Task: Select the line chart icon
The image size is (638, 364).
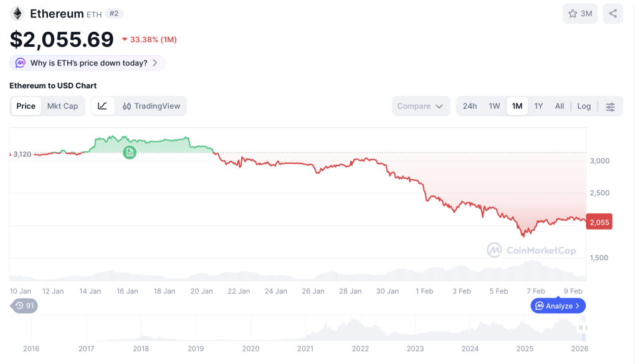Action: click(x=102, y=106)
